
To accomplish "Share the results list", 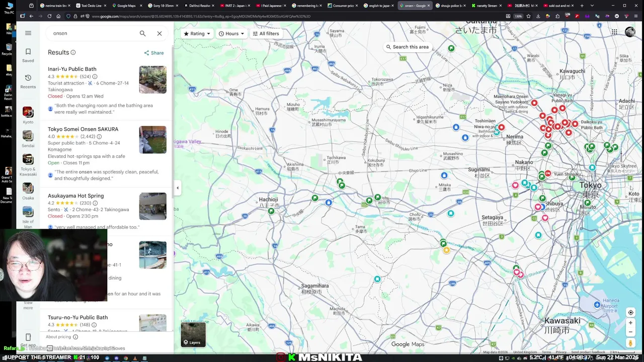I will 154,53.
